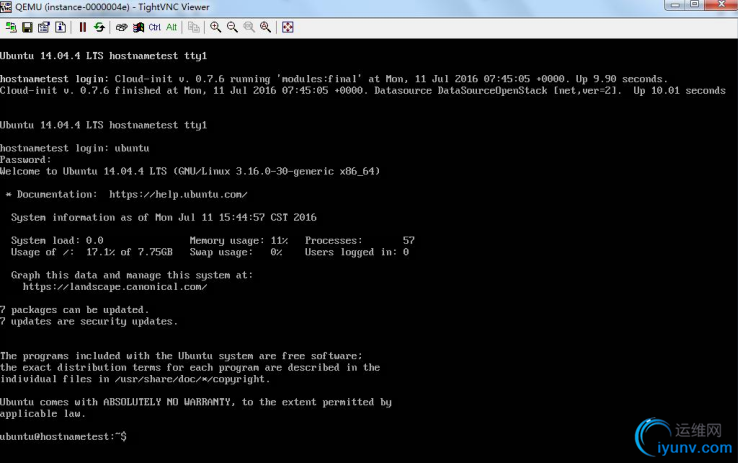The height and width of the screenshot is (464, 738).
Task: Click 'ABSOLUTELY NO WARRANTY' text
Action: tap(167, 402)
